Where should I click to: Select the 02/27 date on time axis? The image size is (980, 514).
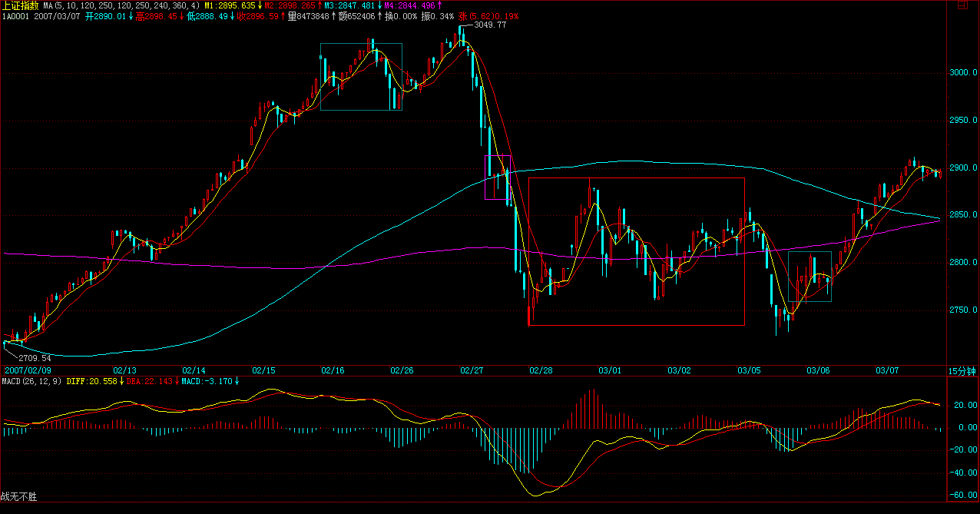pos(470,370)
